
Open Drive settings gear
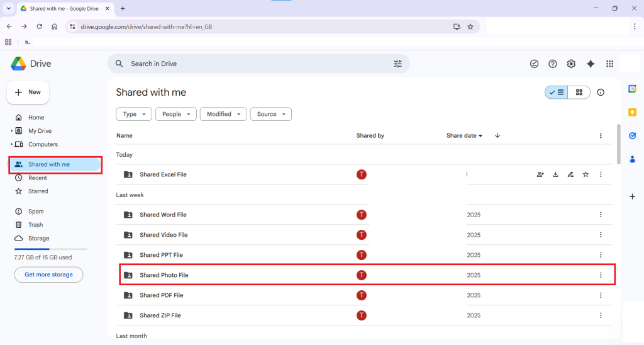571,64
